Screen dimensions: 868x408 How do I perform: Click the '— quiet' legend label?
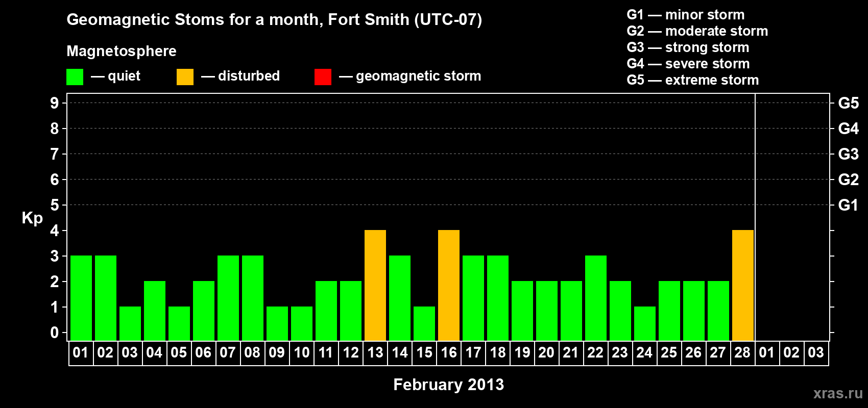click(x=115, y=76)
